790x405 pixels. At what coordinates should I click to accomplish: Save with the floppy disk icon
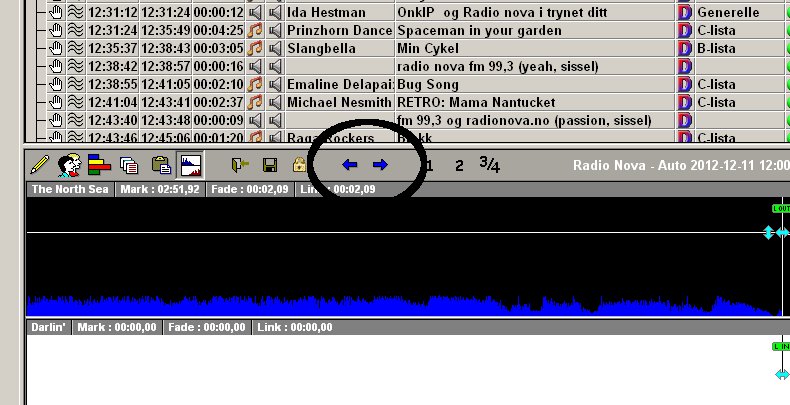tap(270, 165)
